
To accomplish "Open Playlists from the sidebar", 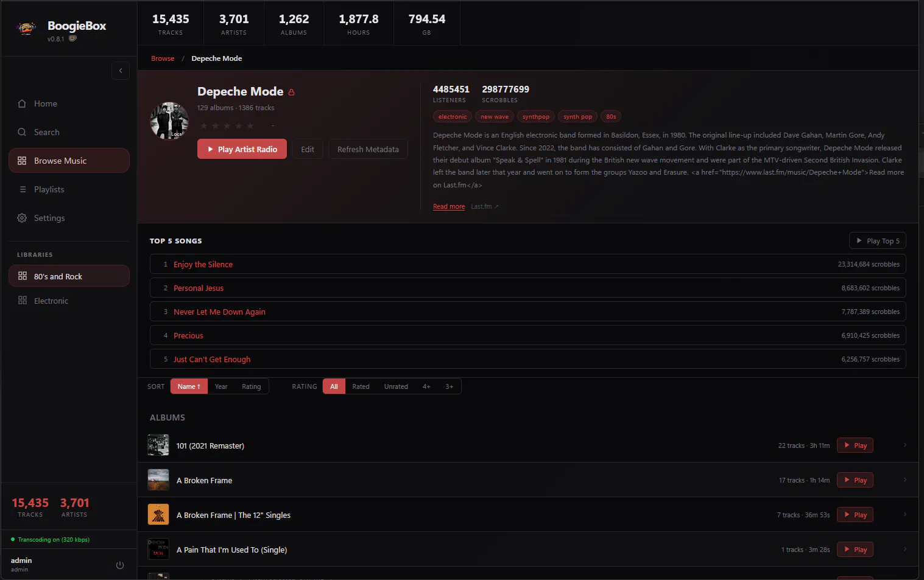I will pos(69,189).
